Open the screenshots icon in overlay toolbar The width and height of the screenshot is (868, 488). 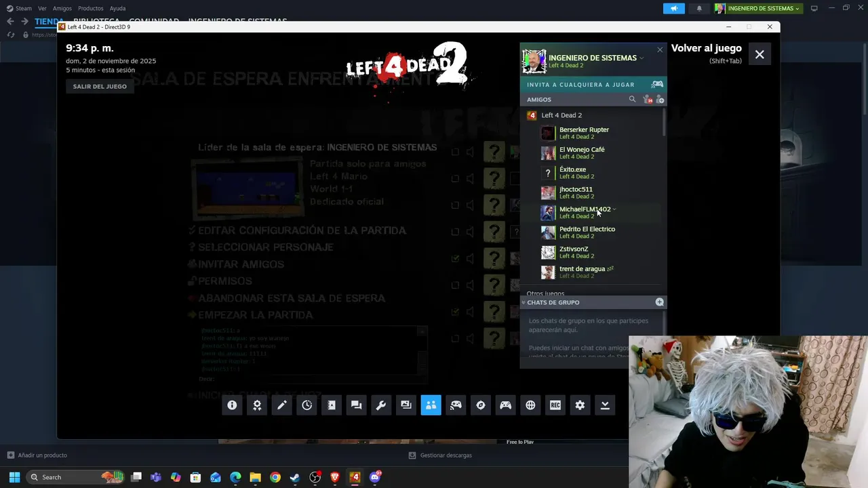(x=406, y=405)
